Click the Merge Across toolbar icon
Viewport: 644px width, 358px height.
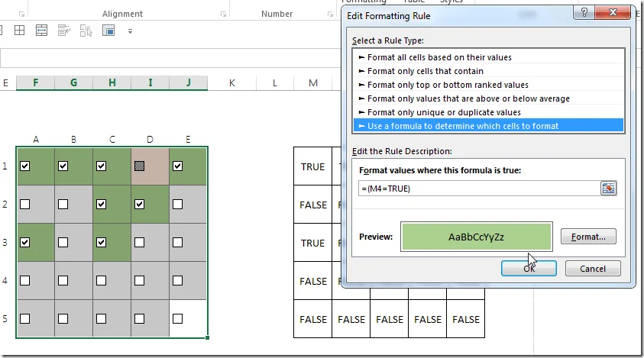tap(41, 31)
